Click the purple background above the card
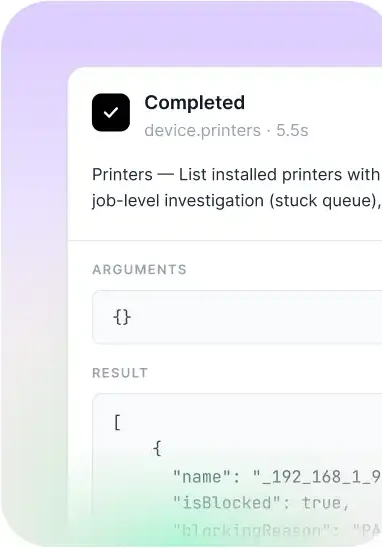Viewport: 382px width, 548px height. click(x=210, y=33)
